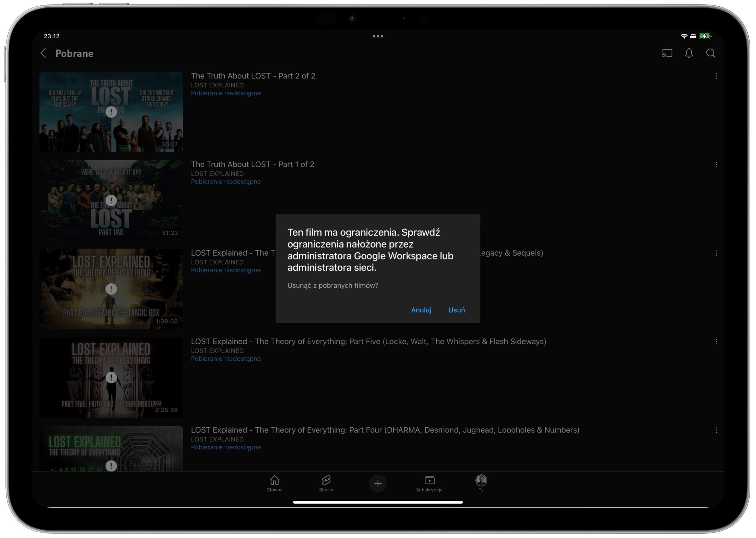756x538 pixels.
Task: Open the DHARMA Part Four thumbnail
Action: click(111, 449)
